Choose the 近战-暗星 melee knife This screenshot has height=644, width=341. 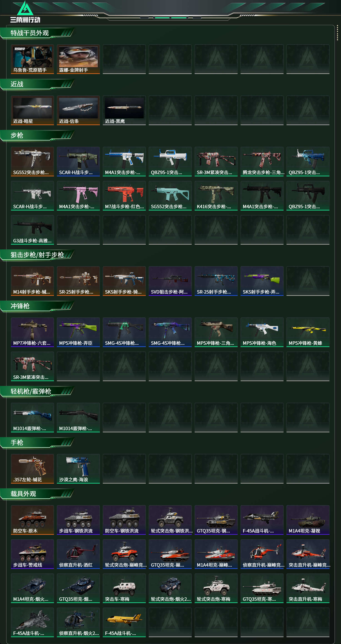[33, 111]
